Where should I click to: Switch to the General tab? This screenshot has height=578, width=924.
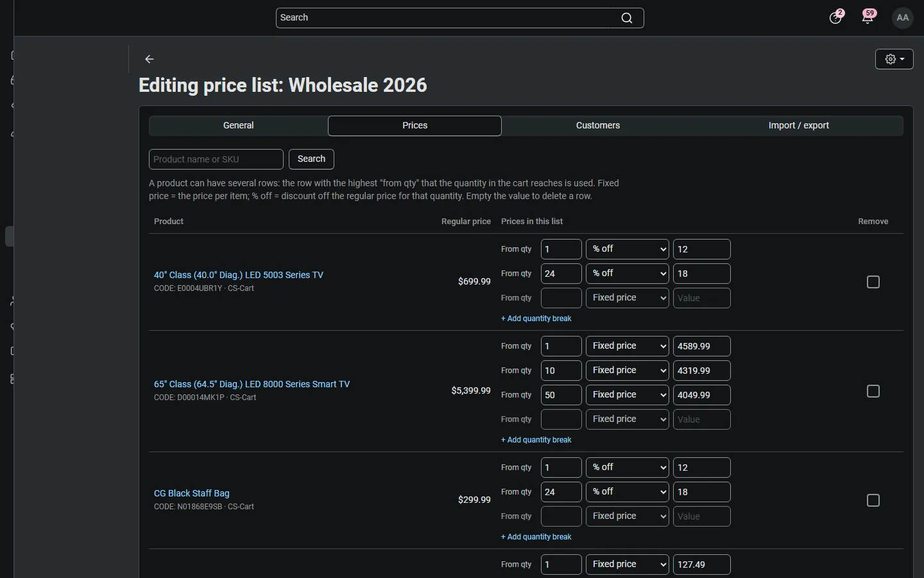[239, 126]
